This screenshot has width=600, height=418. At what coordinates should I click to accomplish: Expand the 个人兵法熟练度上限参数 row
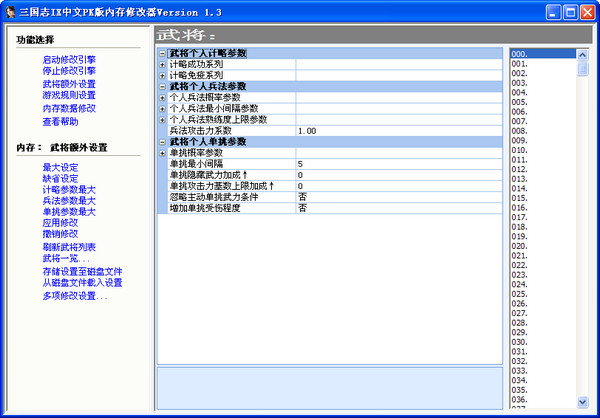(162, 120)
